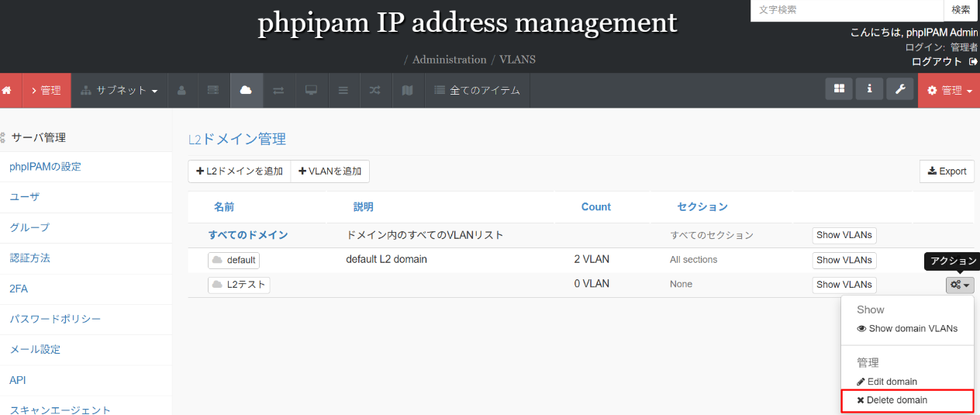The height and width of the screenshot is (415, 980).
Task: Click the 検索 search button
Action: 961,10
